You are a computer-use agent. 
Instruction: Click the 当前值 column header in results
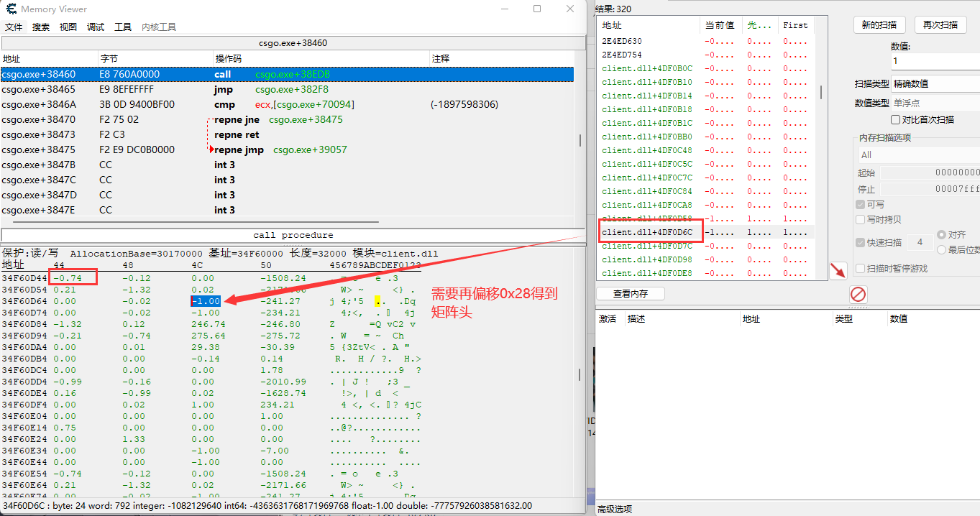tap(720, 25)
